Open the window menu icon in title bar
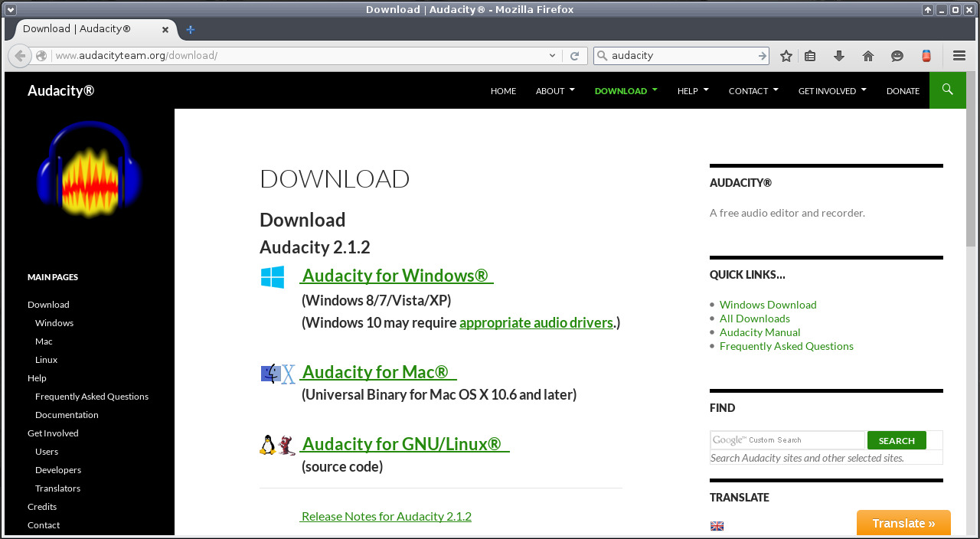Image resolution: width=980 pixels, height=539 pixels. pos(10,9)
